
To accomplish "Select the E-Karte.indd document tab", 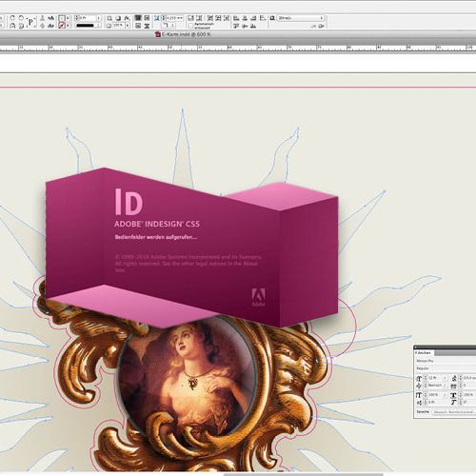I will pyautogui.click(x=183, y=34).
